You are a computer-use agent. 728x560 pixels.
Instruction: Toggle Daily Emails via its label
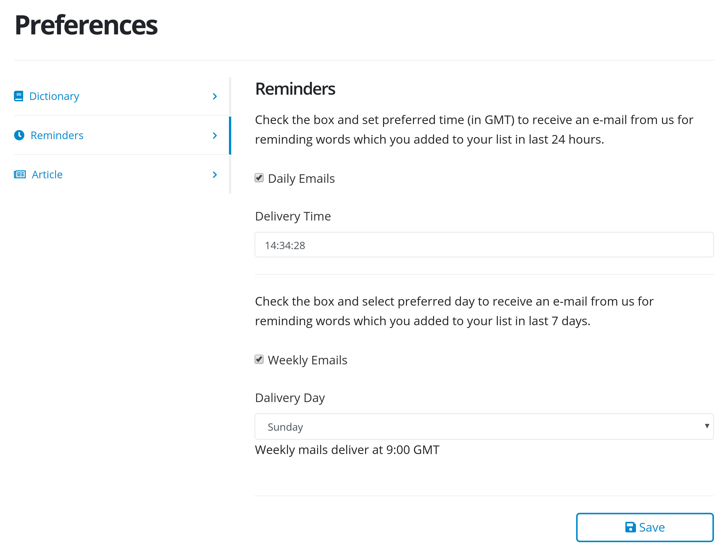tap(301, 179)
